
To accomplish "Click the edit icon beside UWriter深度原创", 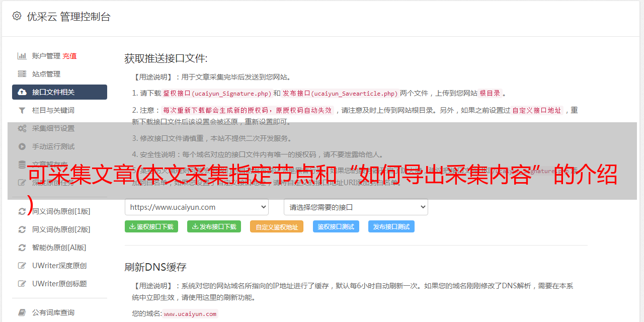I will (22, 266).
